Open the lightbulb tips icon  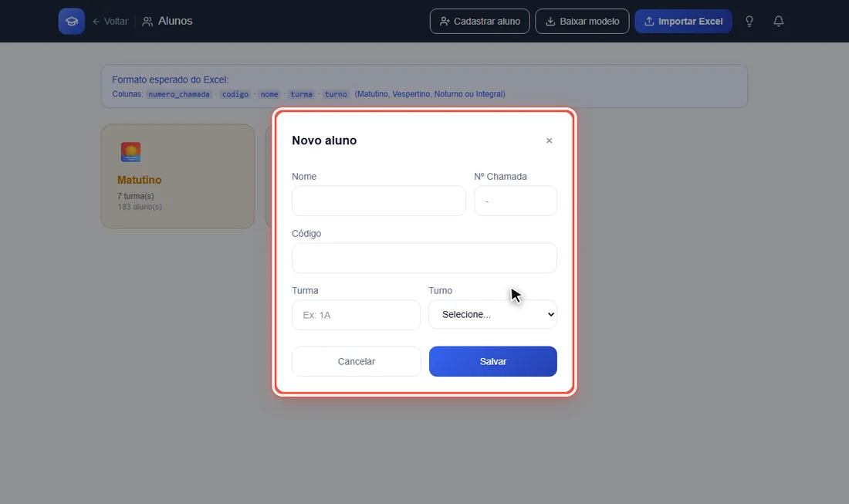[x=749, y=21]
